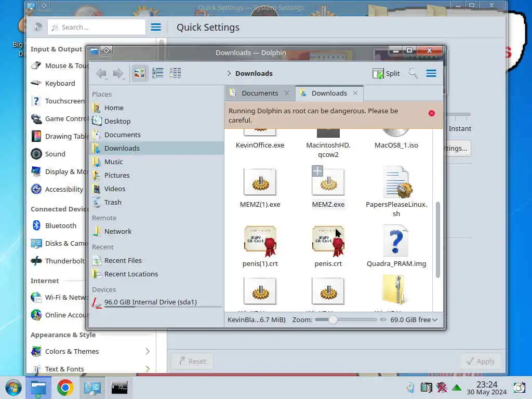The width and height of the screenshot is (532, 399).
Task: Select Downloads in Places panel
Action: (x=157, y=148)
